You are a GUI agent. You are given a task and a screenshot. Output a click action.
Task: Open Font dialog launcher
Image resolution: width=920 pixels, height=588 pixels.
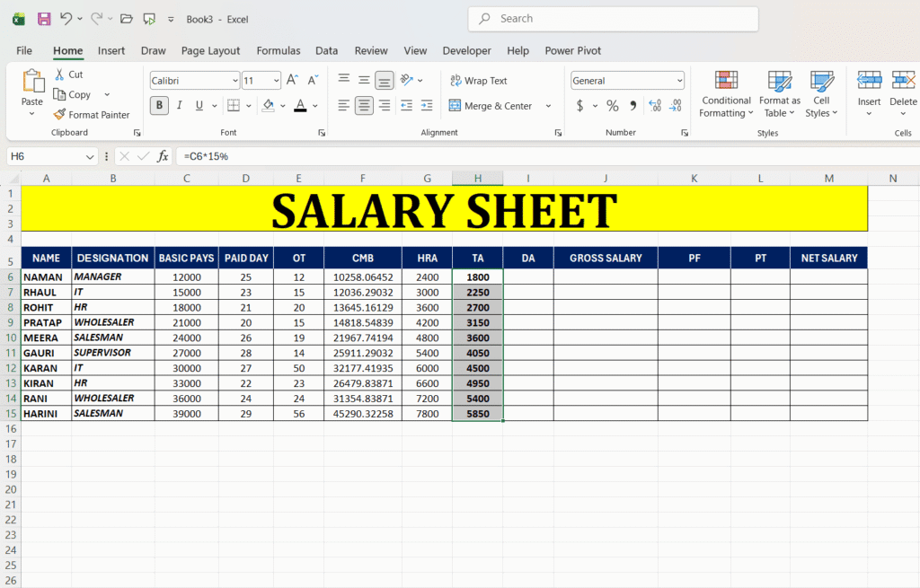point(322,133)
